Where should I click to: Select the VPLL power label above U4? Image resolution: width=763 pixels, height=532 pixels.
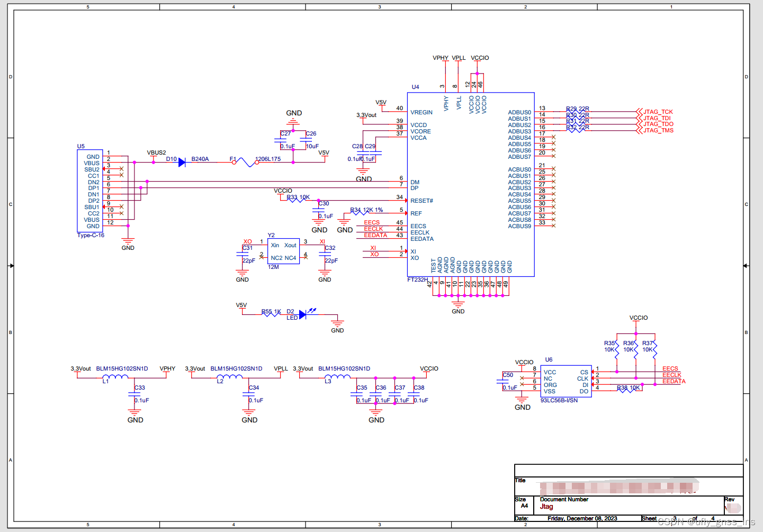(459, 58)
